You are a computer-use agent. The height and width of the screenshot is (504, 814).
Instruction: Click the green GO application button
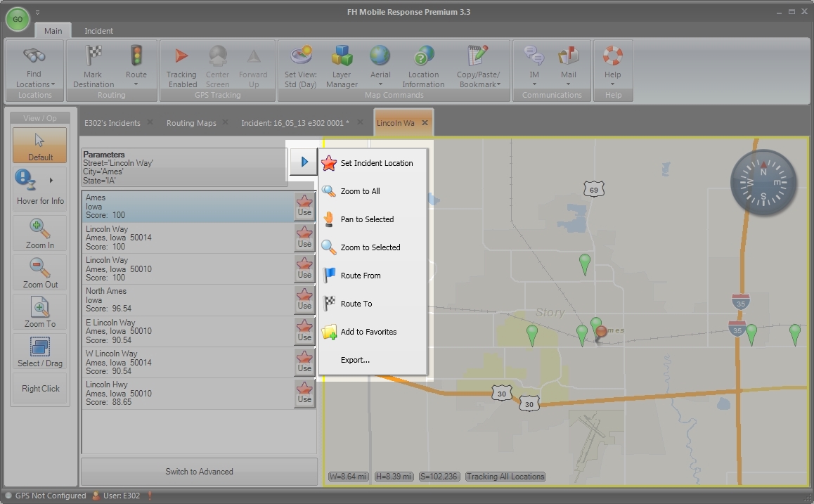click(18, 19)
